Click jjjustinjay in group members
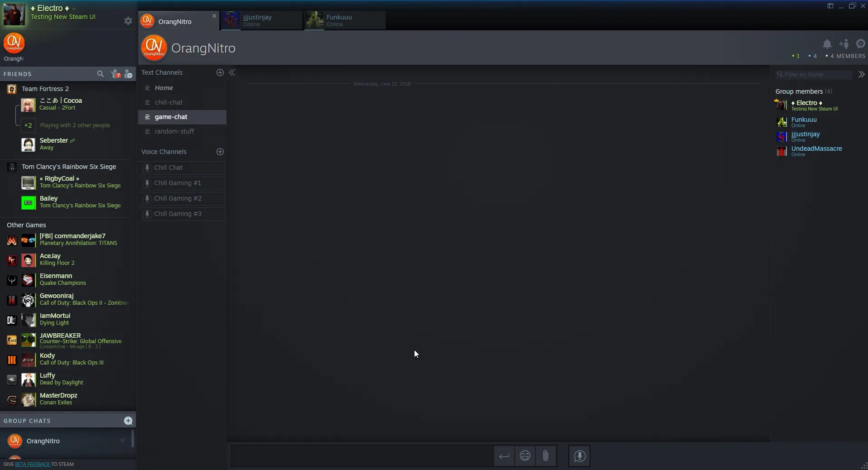 coord(818,136)
